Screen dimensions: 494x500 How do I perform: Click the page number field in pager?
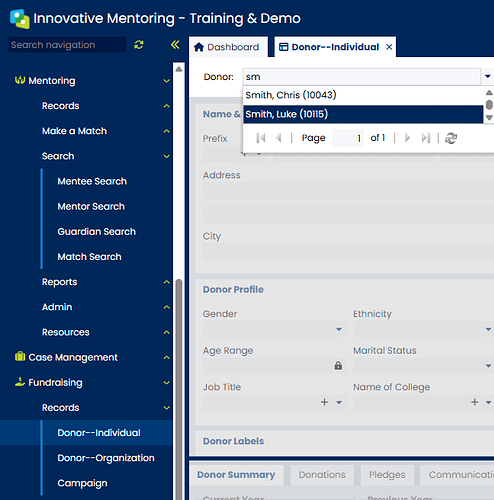coord(348,138)
